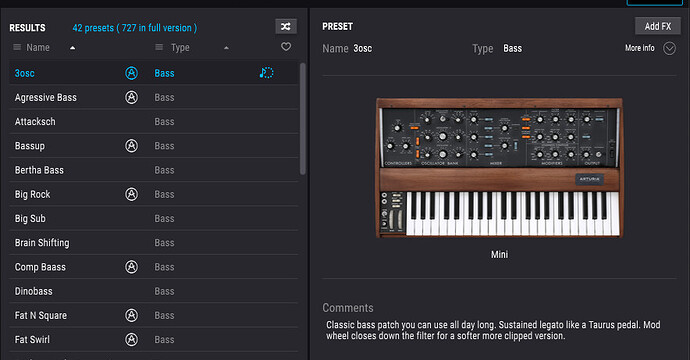Click the 42 presets count text
Image resolution: width=690 pixels, height=360 pixels.
pos(135,28)
